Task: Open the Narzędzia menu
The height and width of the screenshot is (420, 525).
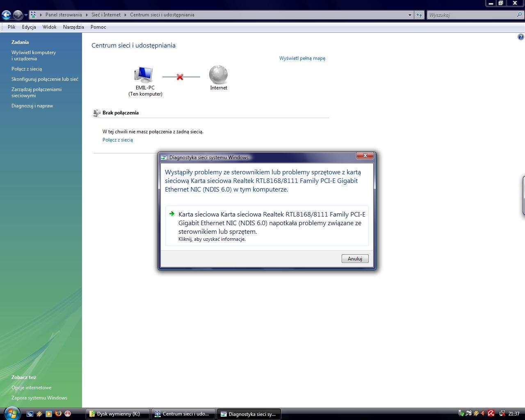Action: (x=73, y=27)
